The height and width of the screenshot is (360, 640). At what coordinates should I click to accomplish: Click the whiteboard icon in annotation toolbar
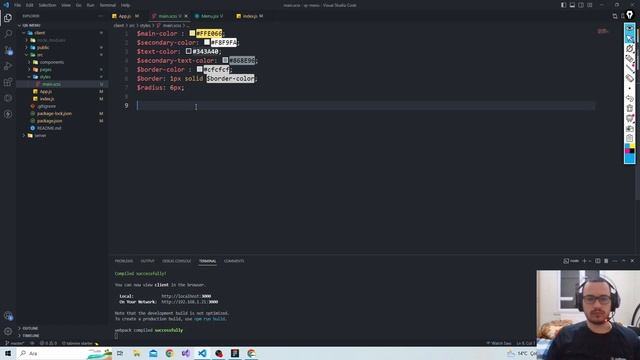(630, 118)
